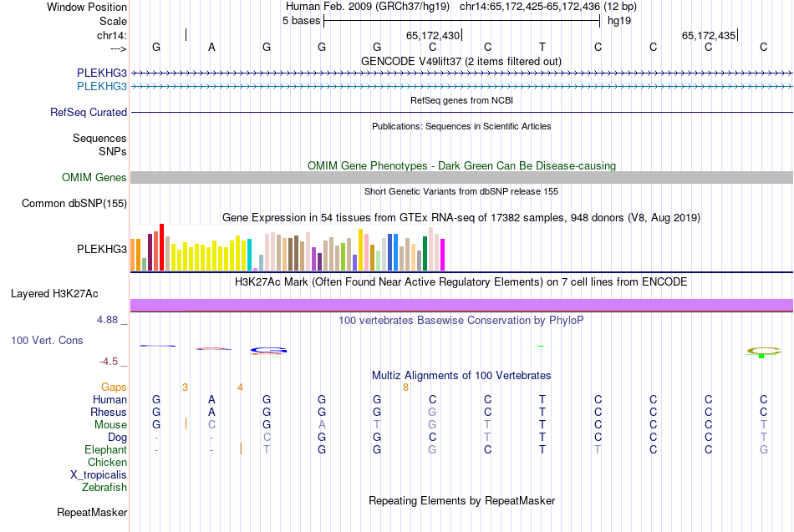Click the light blue PLEKHG3 transcript label
Viewport: 794px width, 532px height.
102,86
